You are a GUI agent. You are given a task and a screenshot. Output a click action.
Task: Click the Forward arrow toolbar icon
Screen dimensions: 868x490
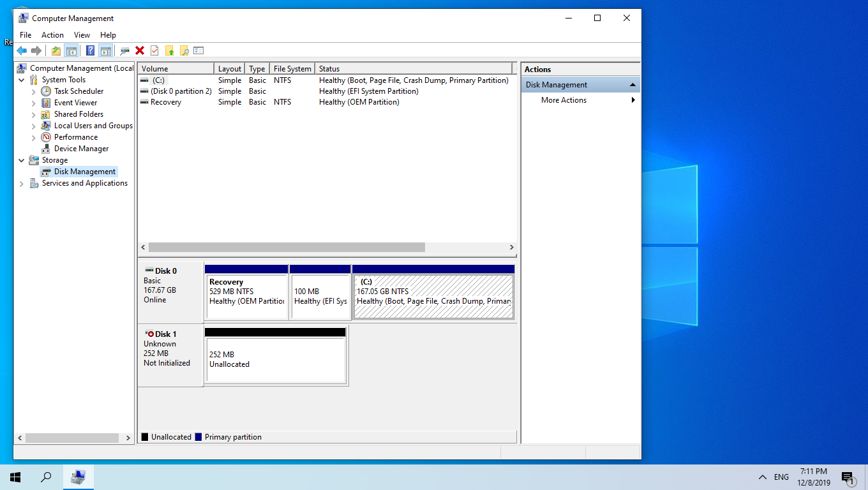[x=36, y=50]
